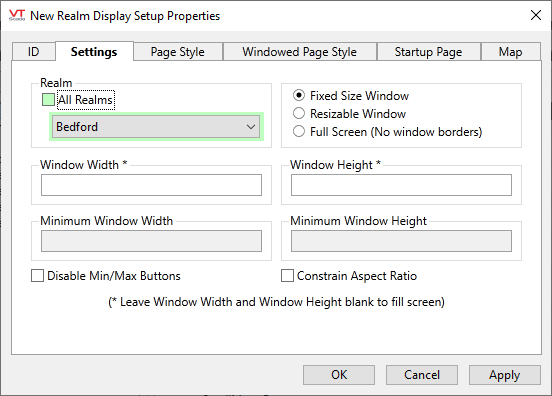This screenshot has height=396, width=552.
Task: Apply the settings with Apply button
Action: [x=505, y=375]
